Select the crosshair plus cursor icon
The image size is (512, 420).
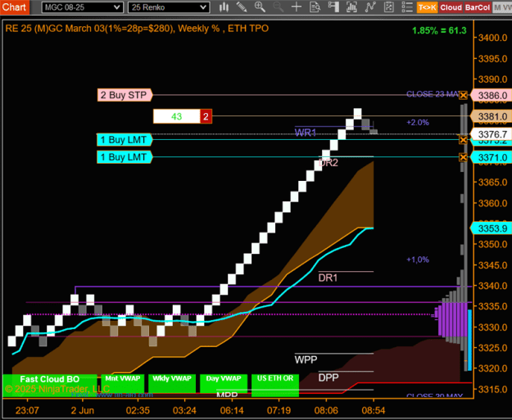click(297, 7)
